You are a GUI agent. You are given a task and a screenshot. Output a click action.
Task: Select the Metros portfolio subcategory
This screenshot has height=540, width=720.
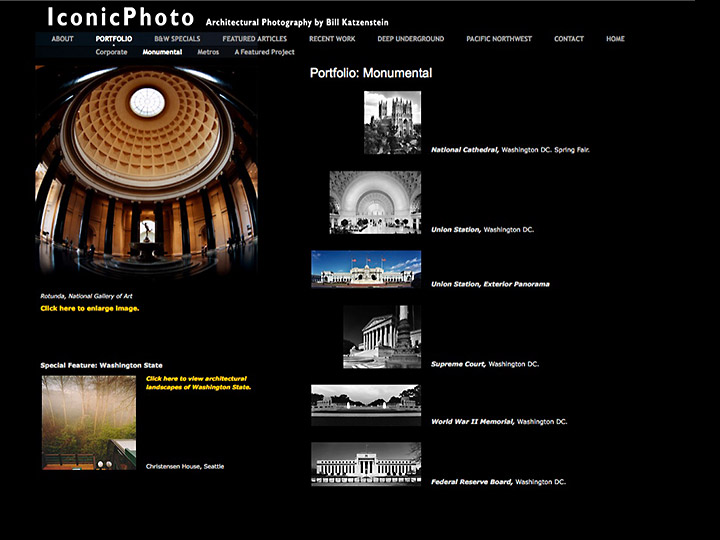pos(208,52)
